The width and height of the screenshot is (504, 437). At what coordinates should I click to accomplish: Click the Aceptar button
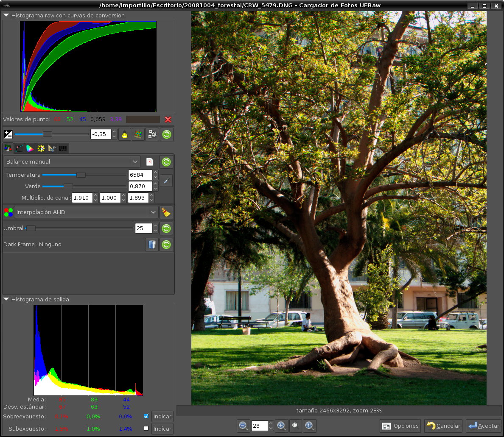[484, 426]
